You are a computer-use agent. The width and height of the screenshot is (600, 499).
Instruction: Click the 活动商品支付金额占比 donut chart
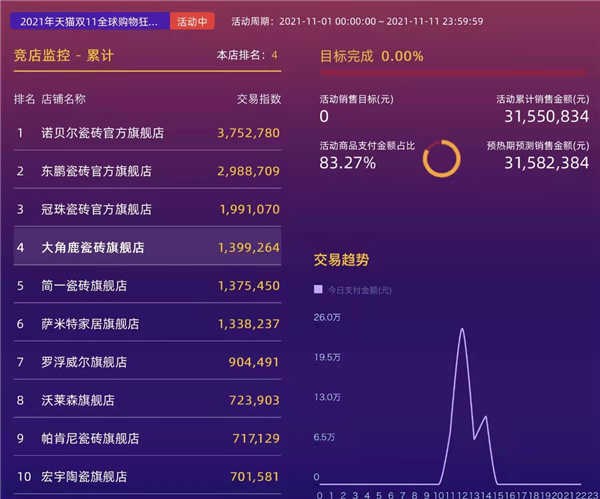pyautogui.click(x=442, y=158)
